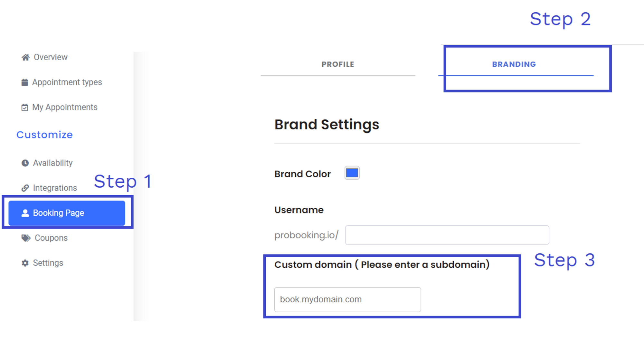Open My Appointments from the sidebar
The image size is (644, 337).
coord(65,107)
